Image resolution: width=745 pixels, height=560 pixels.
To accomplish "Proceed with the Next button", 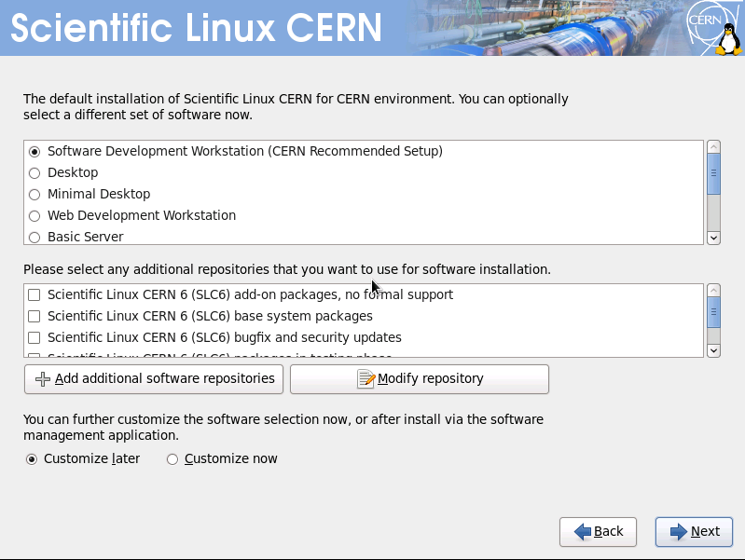I will (x=694, y=531).
